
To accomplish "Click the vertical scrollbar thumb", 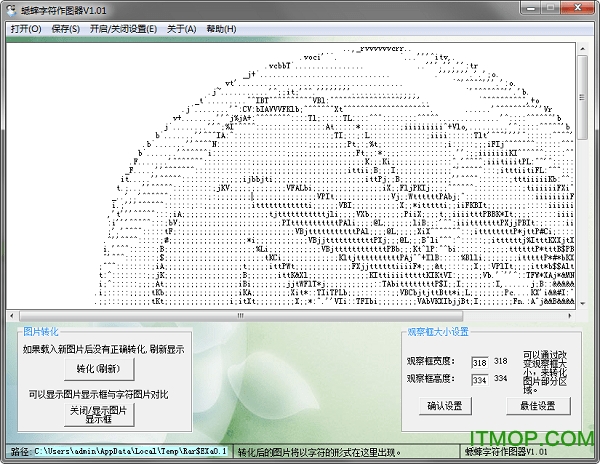I will click(x=582, y=97).
